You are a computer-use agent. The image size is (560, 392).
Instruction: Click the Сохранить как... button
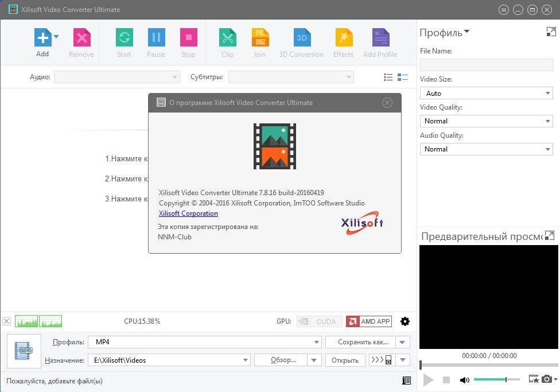pos(360,342)
